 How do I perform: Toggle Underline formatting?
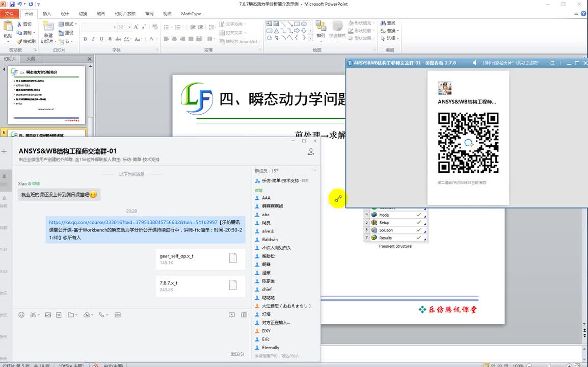coord(101,39)
